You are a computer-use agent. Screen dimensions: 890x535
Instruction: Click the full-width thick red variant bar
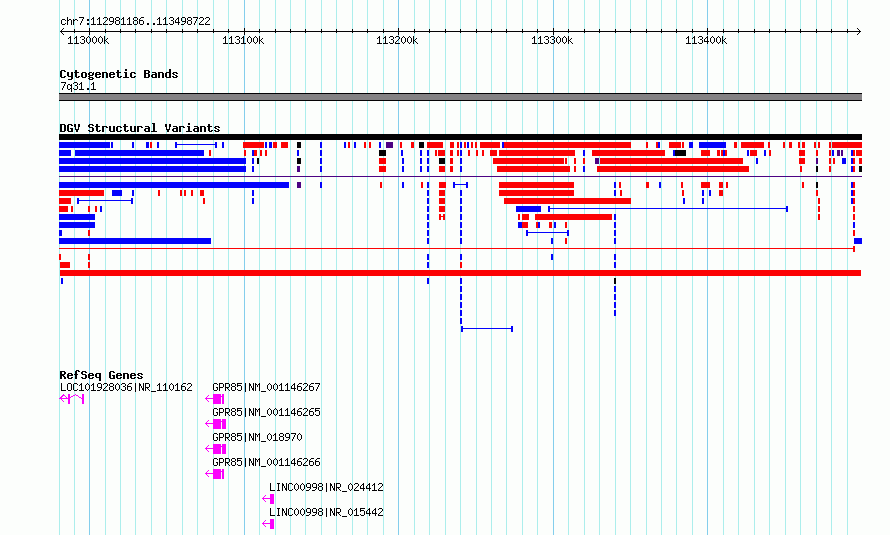click(460, 273)
